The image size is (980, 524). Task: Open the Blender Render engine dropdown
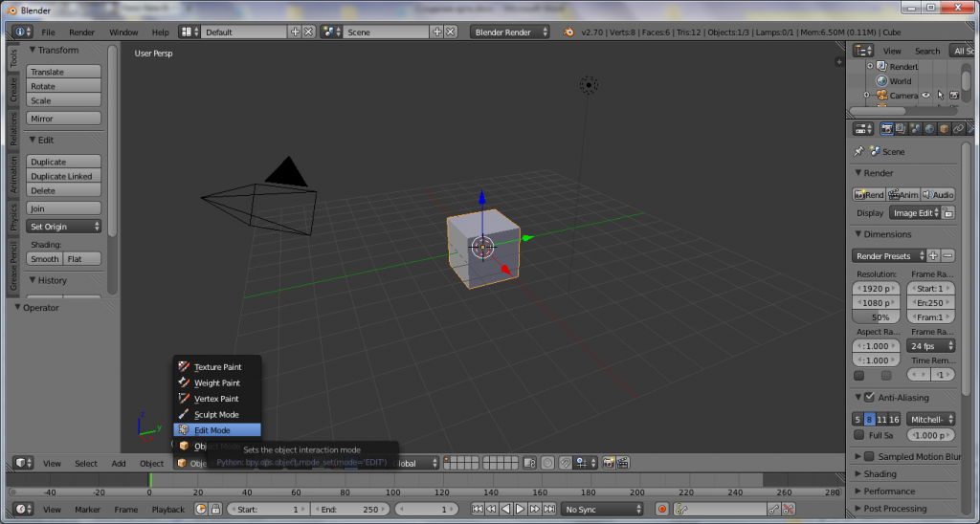510,32
